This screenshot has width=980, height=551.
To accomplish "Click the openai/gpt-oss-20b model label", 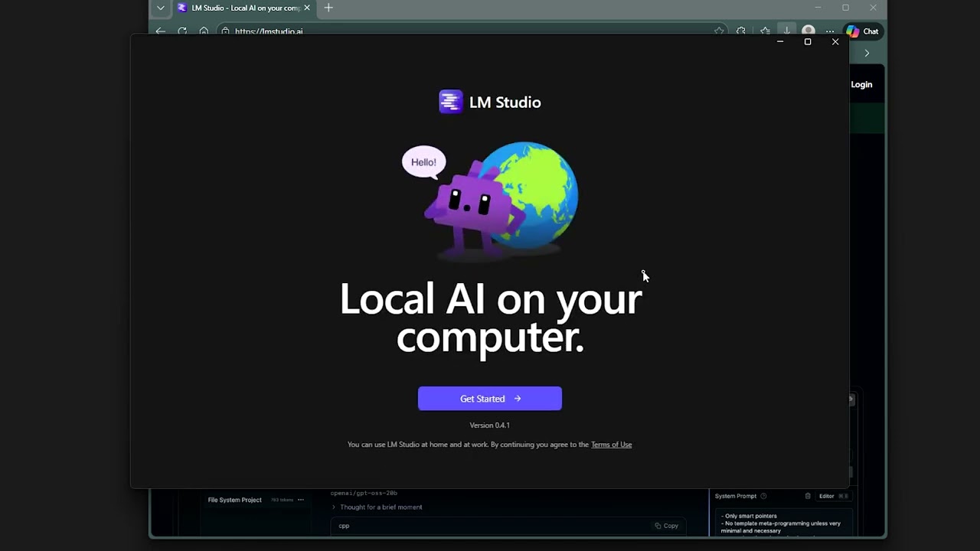I will [x=364, y=493].
